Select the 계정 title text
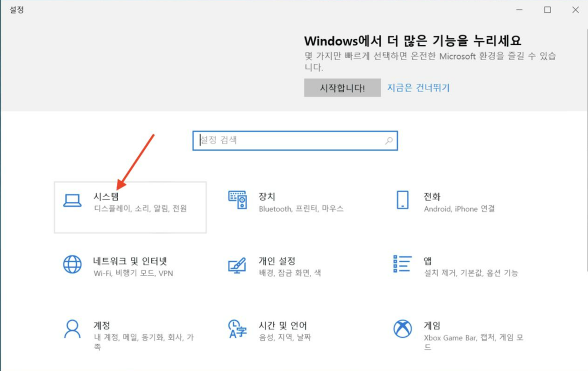 [102, 326]
